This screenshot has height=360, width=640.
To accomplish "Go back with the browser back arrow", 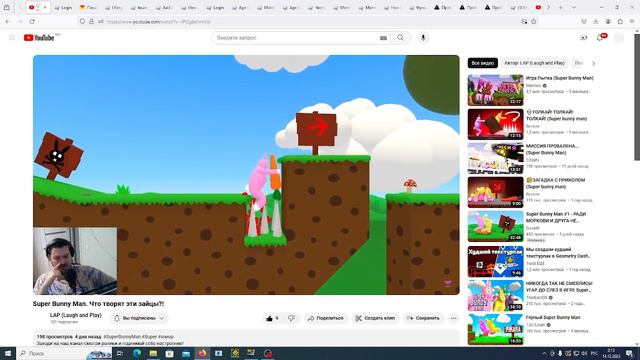I will (8, 22).
